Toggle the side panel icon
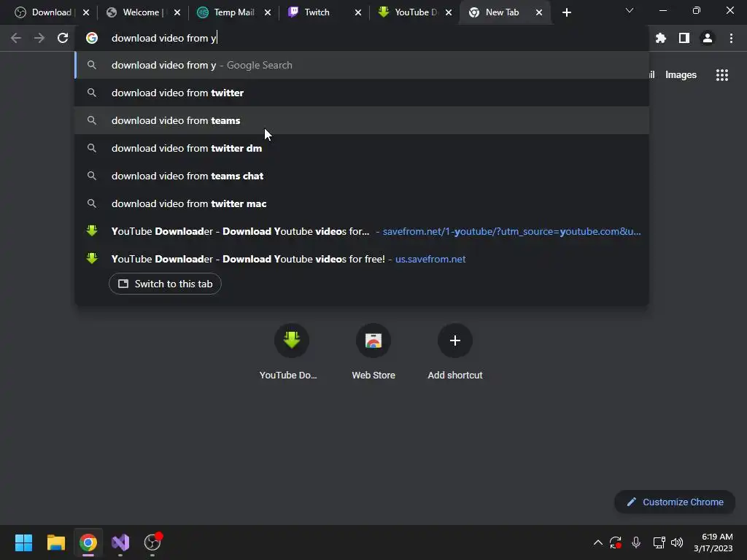The width and height of the screenshot is (747, 560). coord(684,38)
